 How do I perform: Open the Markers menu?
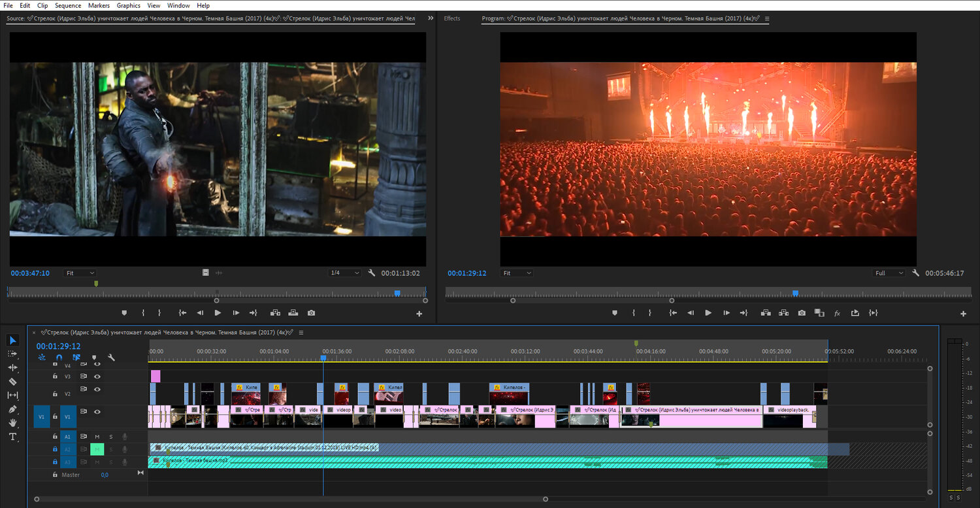(99, 5)
